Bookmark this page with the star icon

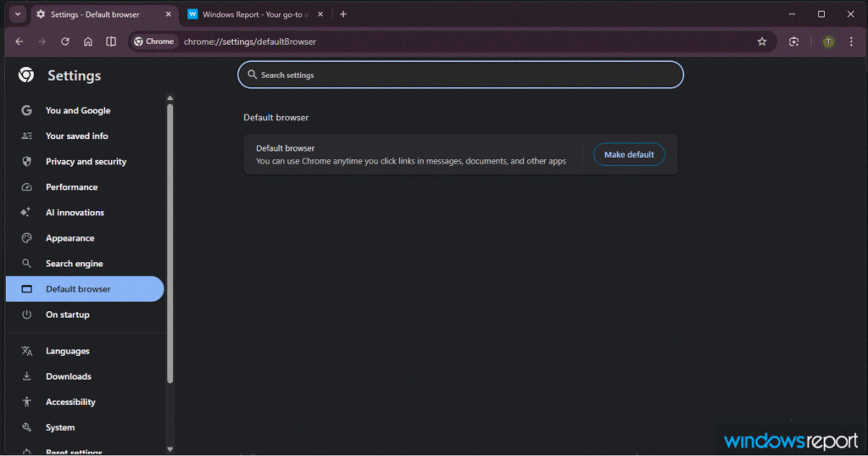(762, 42)
